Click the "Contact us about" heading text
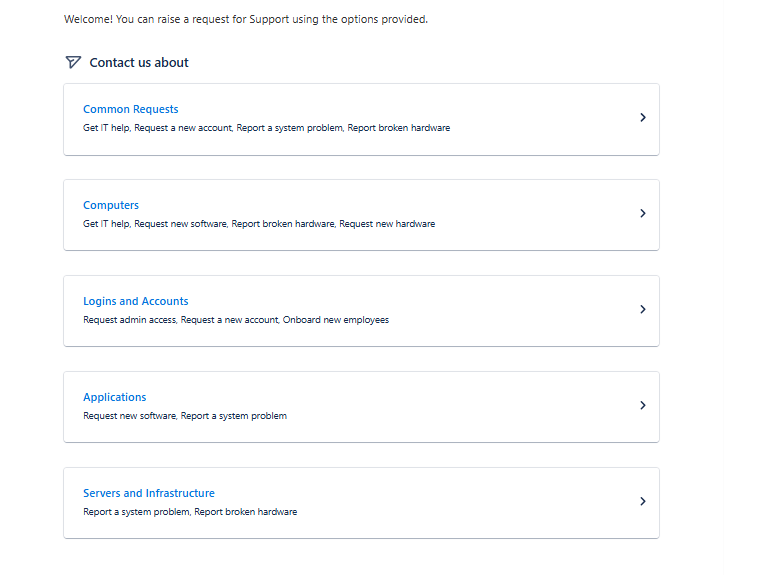 (x=139, y=62)
